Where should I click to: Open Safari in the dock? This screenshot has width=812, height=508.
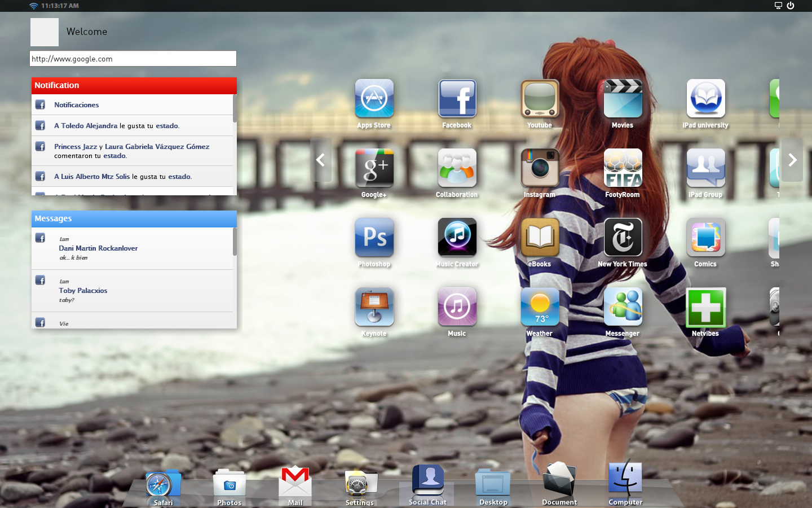click(163, 487)
